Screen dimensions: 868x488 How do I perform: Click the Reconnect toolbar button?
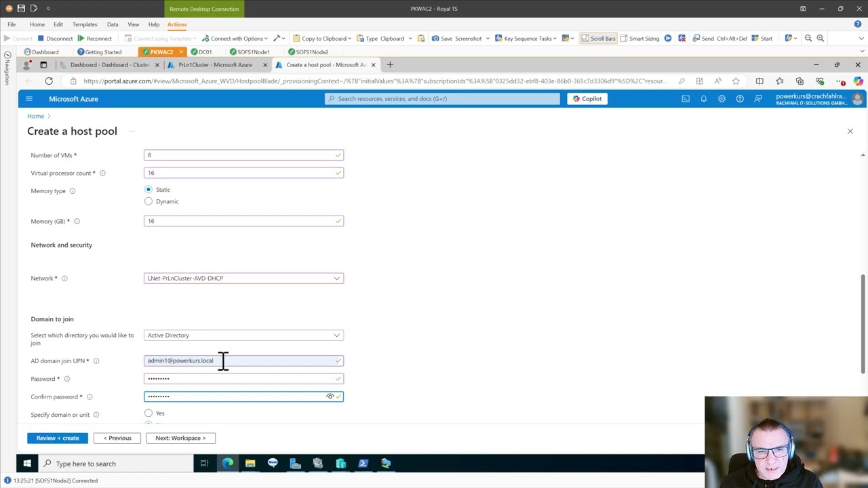tap(94, 38)
